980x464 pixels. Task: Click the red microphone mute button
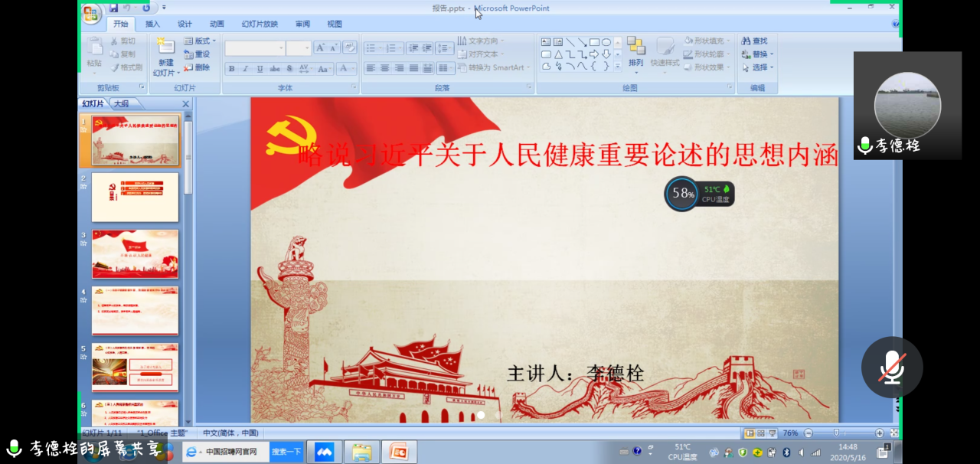click(x=891, y=368)
